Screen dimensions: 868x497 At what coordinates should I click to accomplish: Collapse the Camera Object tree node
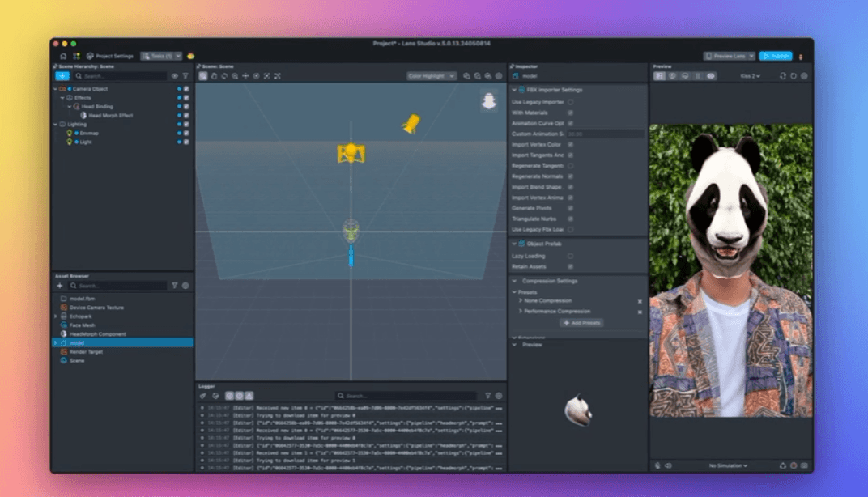tap(55, 88)
